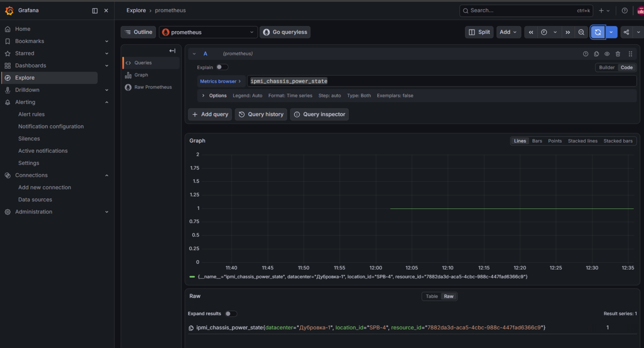Run query with refresh icon

(598, 32)
